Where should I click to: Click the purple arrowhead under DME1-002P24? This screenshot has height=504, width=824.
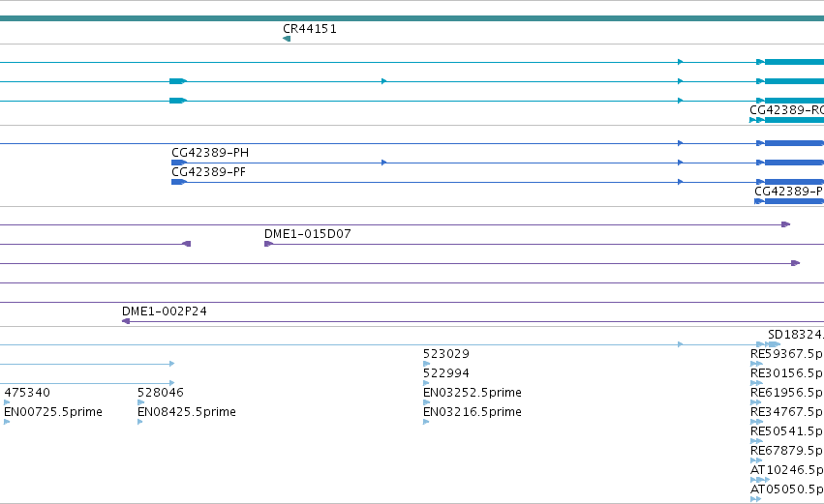pos(126,321)
